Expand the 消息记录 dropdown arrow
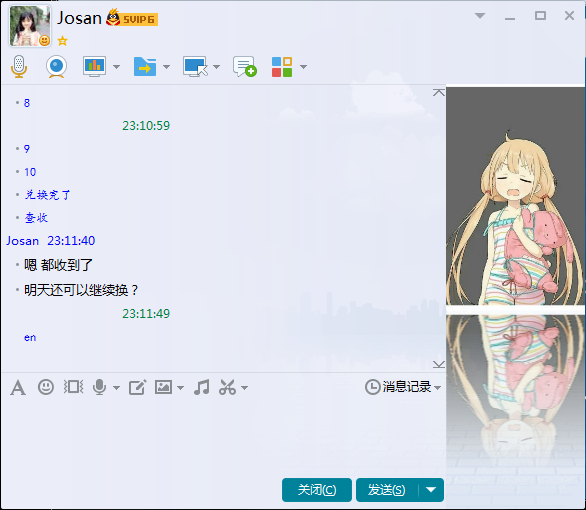Screen dimensions: 586x510 [437, 388]
